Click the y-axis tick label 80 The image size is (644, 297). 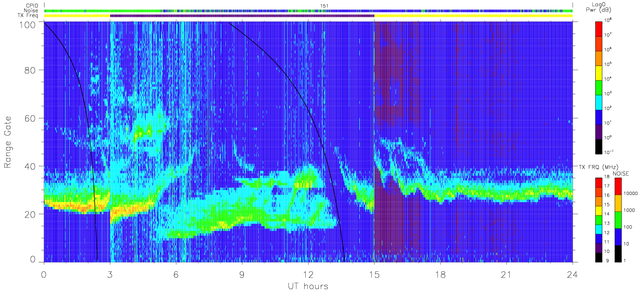click(x=29, y=70)
